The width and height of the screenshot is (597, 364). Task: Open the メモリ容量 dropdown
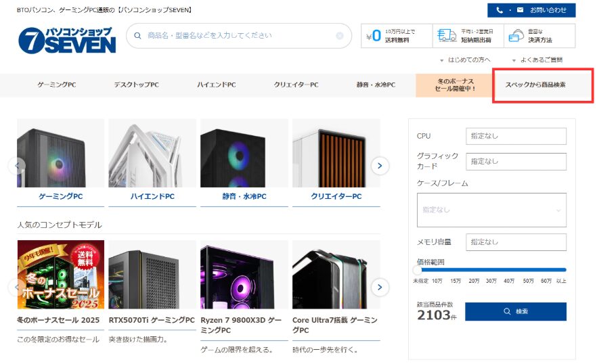516,242
